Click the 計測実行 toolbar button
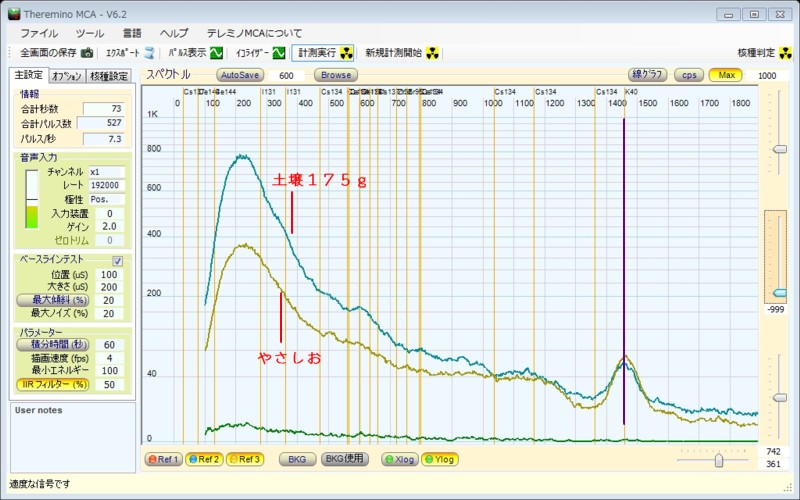Screen dimensions: 800x500 pyautogui.click(x=323, y=53)
